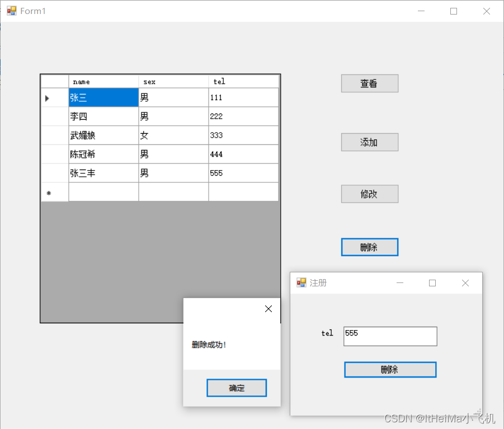504x429 pixels.
Task: Click the 查看 button in Form1
Action: coord(370,83)
